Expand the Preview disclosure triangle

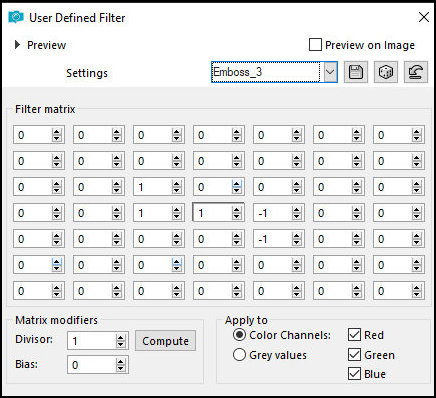click(x=17, y=45)
